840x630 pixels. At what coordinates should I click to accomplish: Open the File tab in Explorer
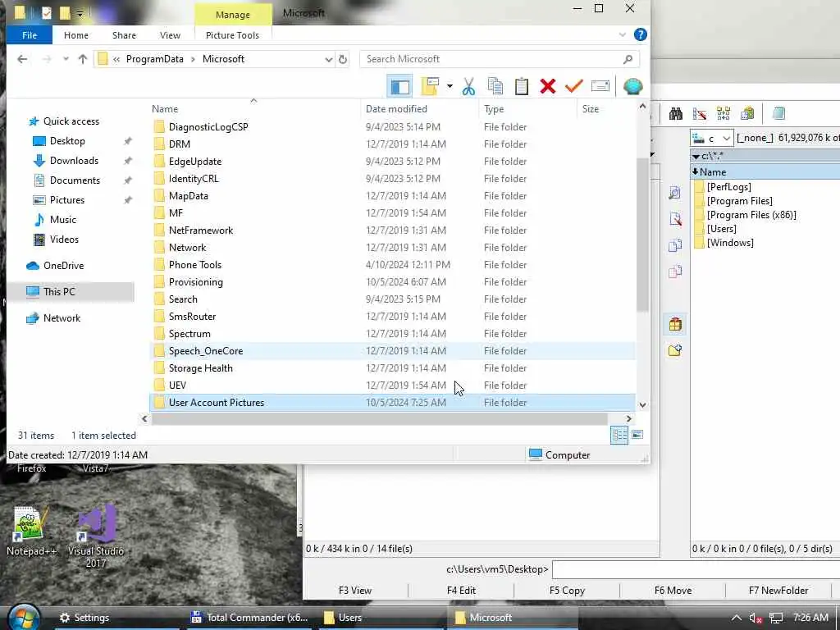30,35
